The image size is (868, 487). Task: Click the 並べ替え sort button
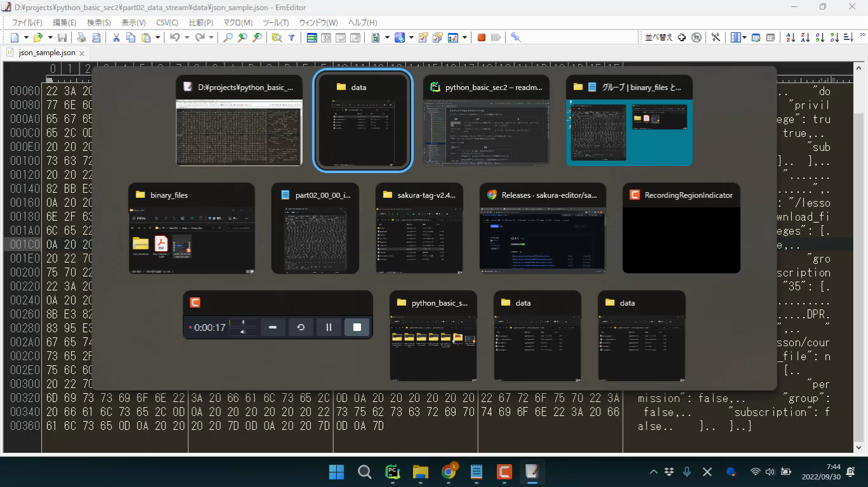click(658, 37)
